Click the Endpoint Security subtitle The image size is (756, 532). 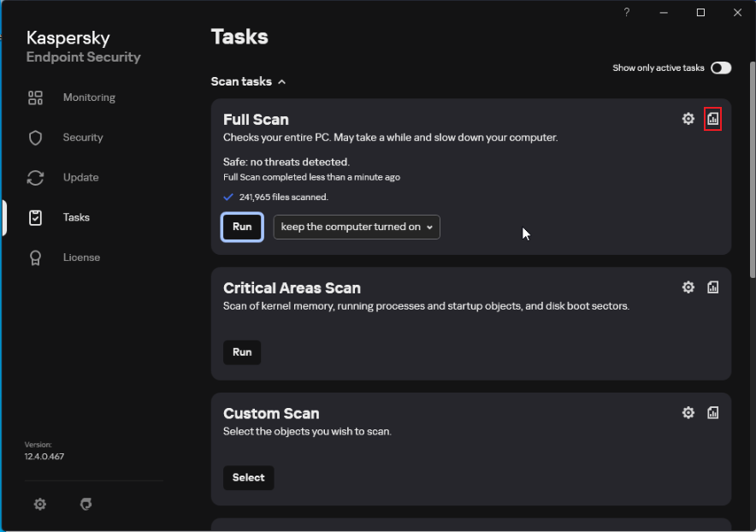(84, 57)
